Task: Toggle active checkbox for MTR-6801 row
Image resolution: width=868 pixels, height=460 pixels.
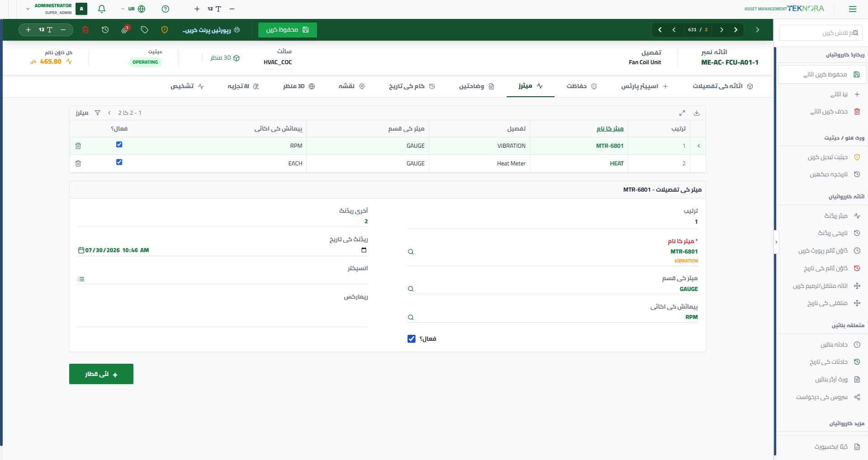Action: pyautogui.click(x=119, y=145)
